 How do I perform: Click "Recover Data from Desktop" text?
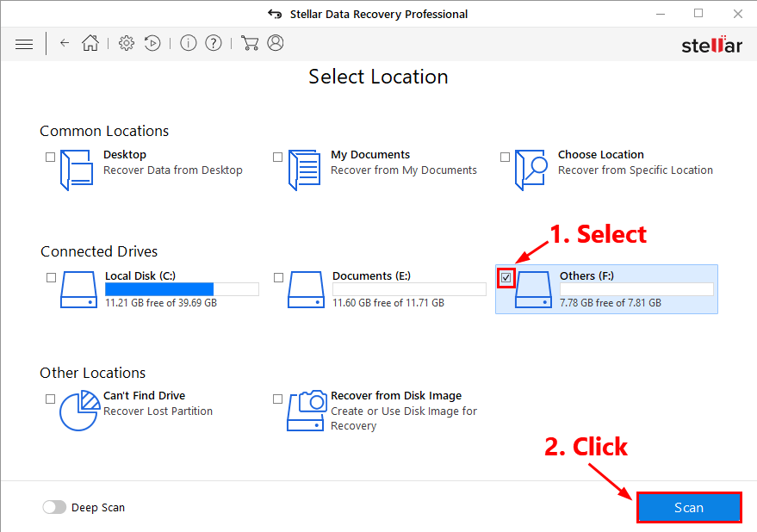click(x=173, y=170)
